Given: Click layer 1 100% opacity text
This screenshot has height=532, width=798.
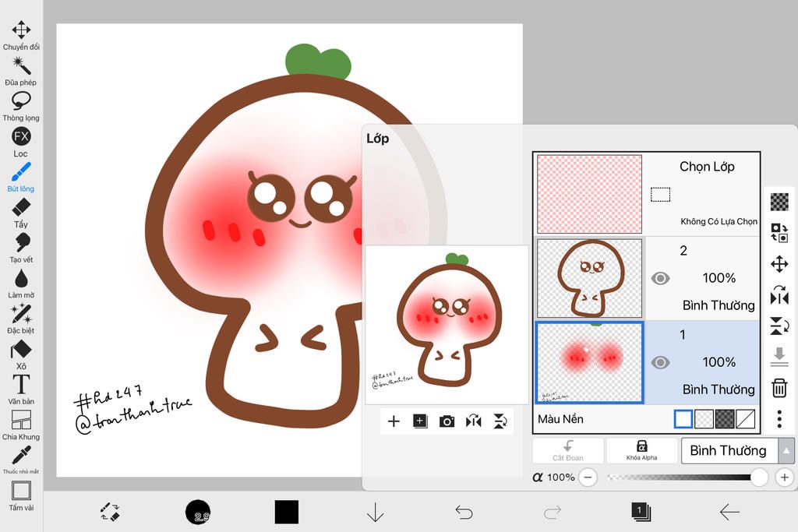Looking at the screenshot, I should [719, 362].
